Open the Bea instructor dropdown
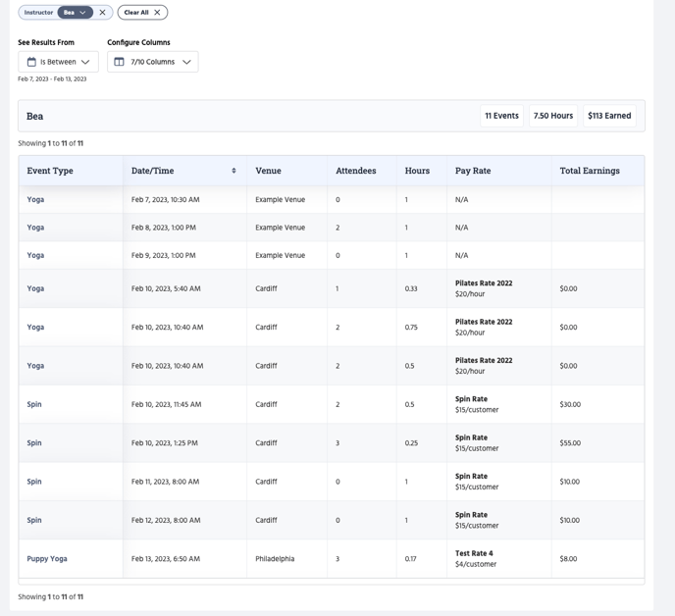675x616 pixels. coord(75,13)
